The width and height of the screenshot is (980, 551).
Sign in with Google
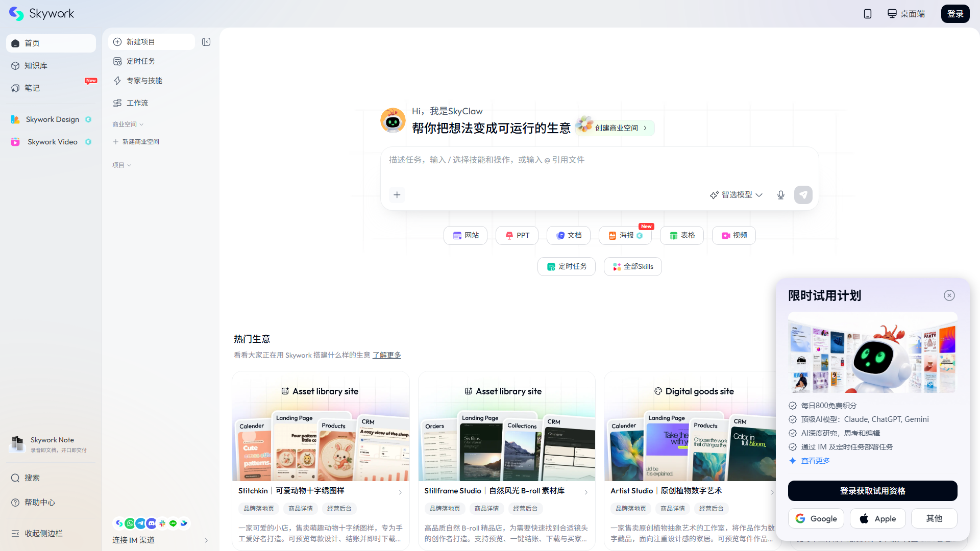816,518
